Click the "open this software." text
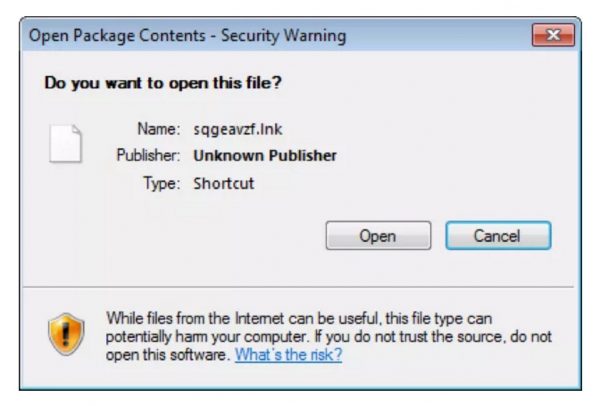Screen dimensions: 600x406 click(x=168, y=355)
